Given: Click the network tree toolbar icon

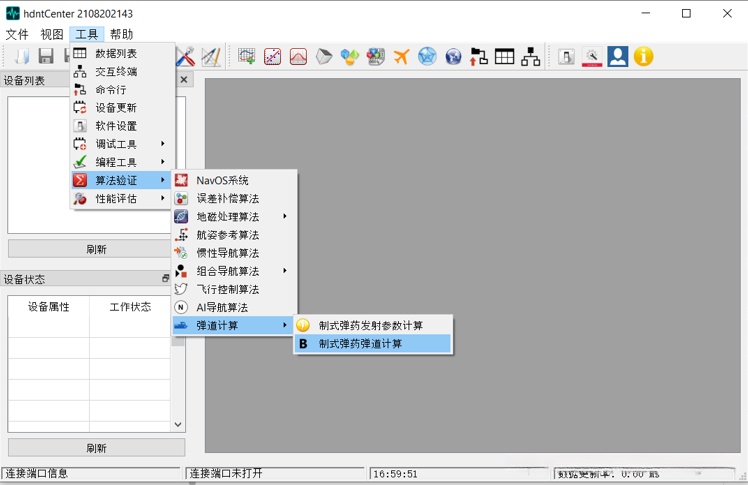Looking at the screenshot, I should coord(530,56).
